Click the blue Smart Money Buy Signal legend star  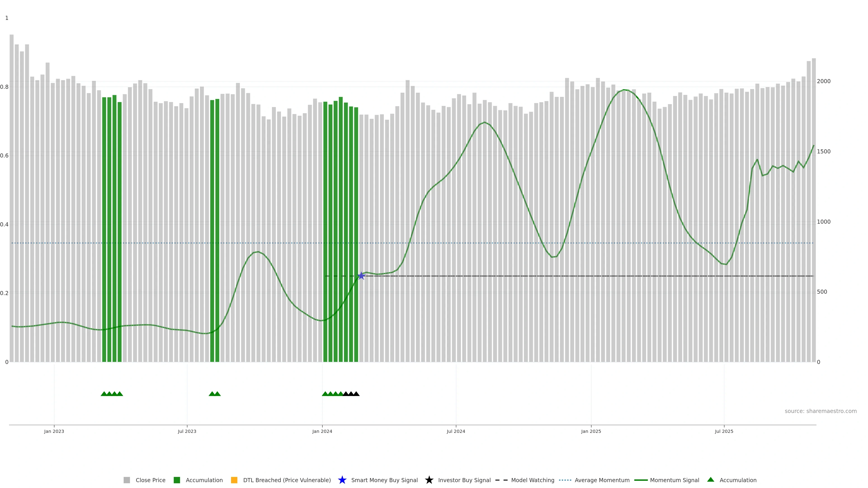(x=342, y=480)
